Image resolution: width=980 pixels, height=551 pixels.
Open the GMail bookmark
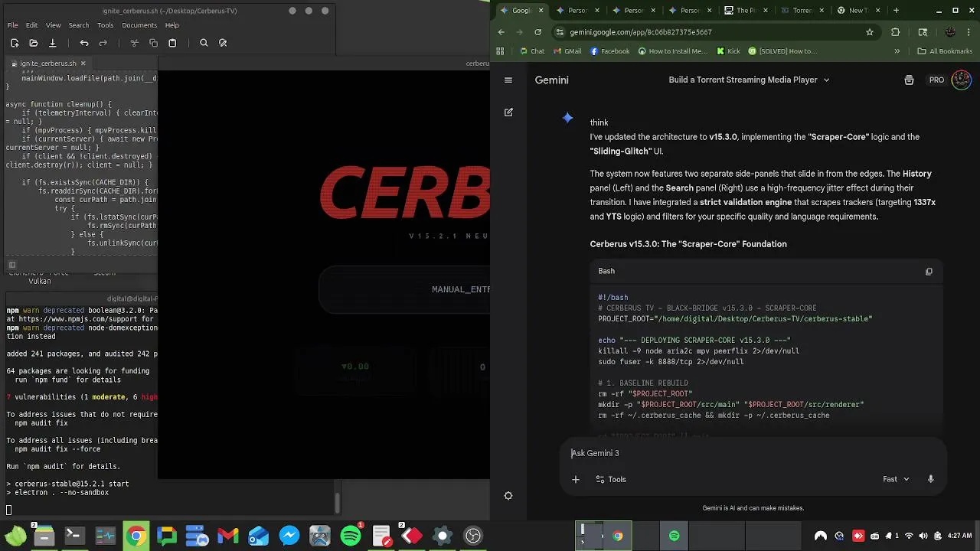click(567, 51)
